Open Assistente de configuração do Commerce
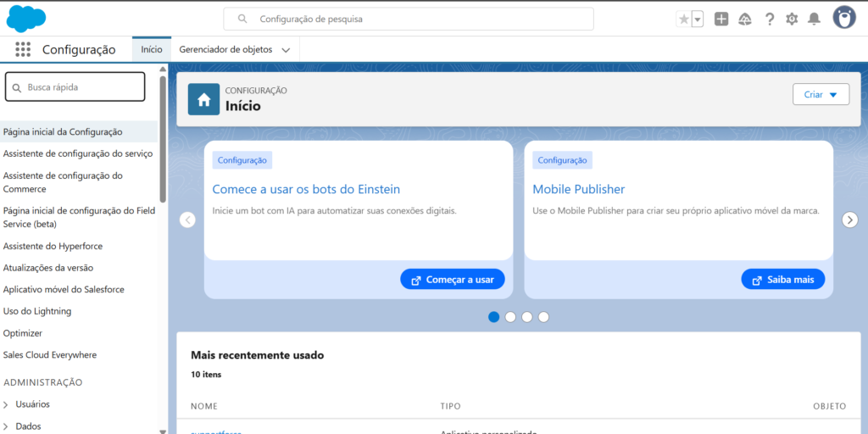868x434 pixels. [63, 182]
